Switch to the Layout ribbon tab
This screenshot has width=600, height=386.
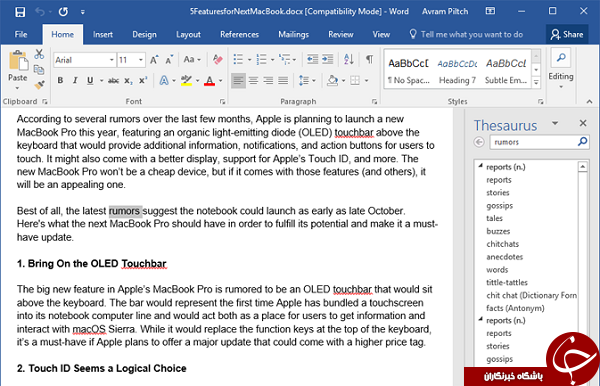[x=188, y=34]
